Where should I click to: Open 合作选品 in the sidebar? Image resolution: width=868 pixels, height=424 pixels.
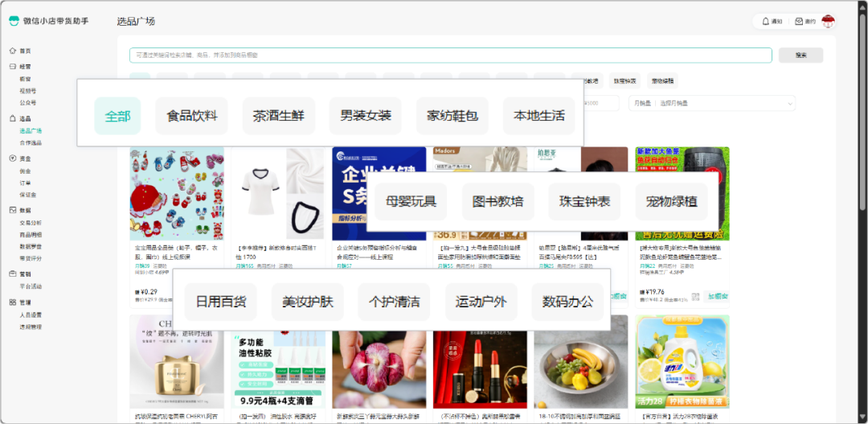pos(31,143)
